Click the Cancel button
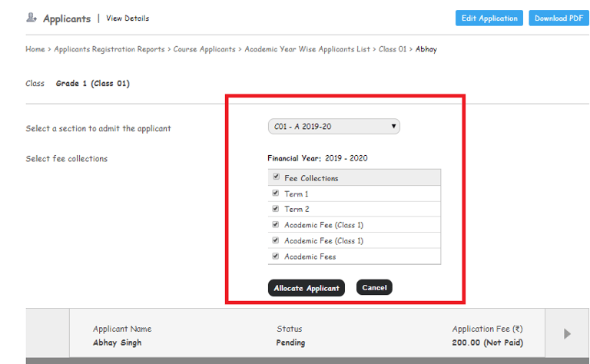Screen dimensions: 590x364 pyautogui.click(x=374, y=287)
